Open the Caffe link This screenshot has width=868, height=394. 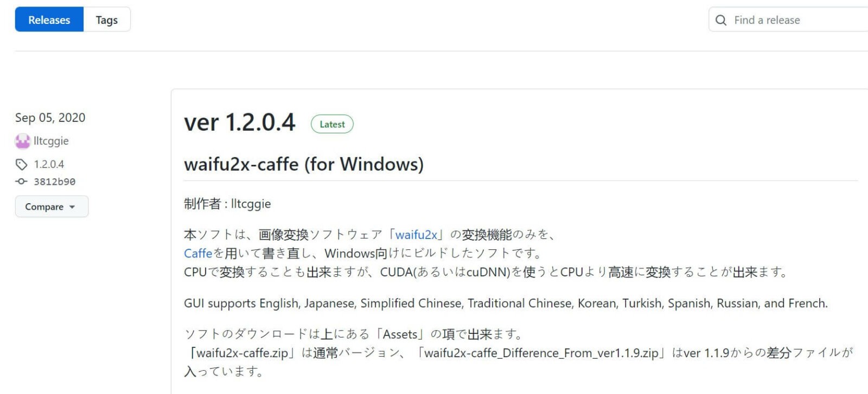pos(197,253)
